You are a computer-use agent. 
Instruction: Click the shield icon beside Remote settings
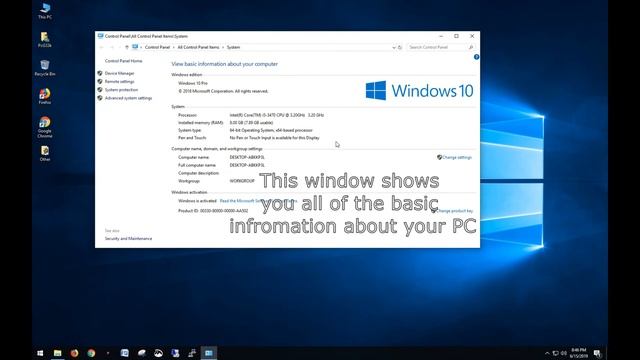[x=100, y=81]
